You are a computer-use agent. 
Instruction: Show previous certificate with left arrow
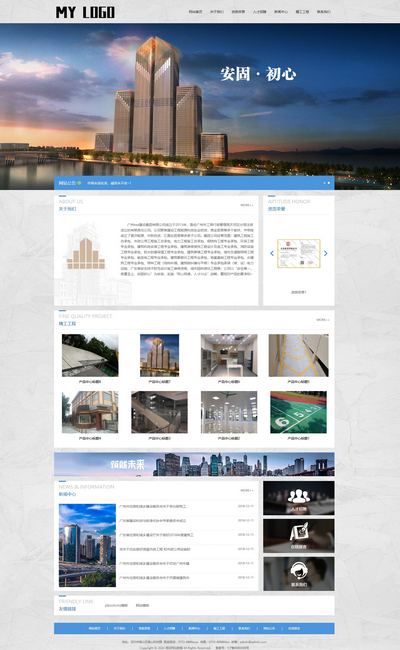[272, 253]
